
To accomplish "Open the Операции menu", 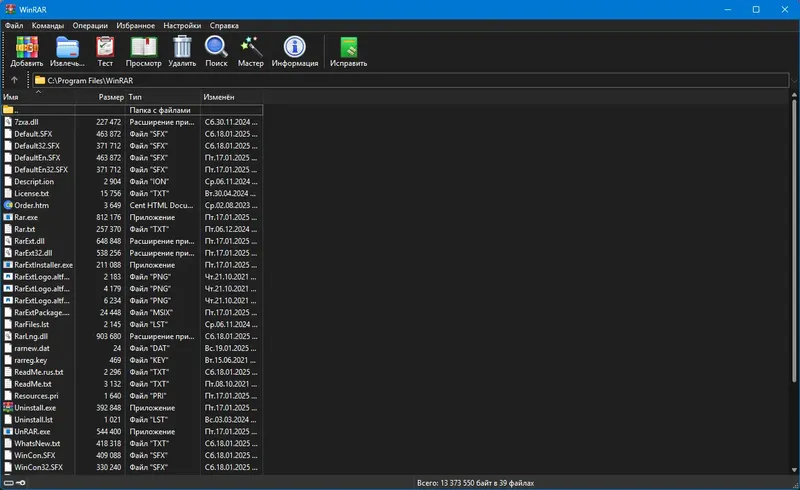I will tap(90, 26).
